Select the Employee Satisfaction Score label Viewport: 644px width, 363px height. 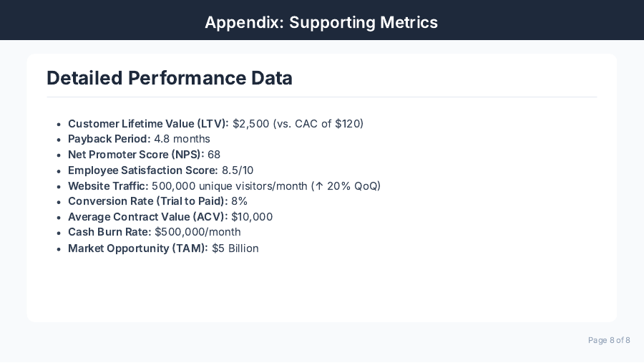coord(143,170)
